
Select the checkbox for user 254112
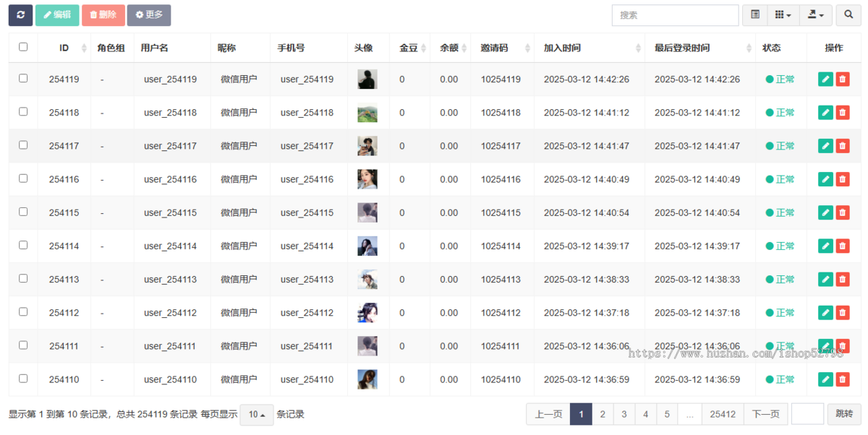point(23,311)
